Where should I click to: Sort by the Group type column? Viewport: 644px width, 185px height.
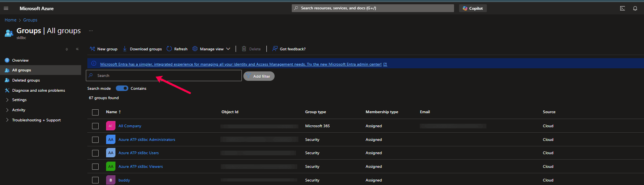click(316, 112)
